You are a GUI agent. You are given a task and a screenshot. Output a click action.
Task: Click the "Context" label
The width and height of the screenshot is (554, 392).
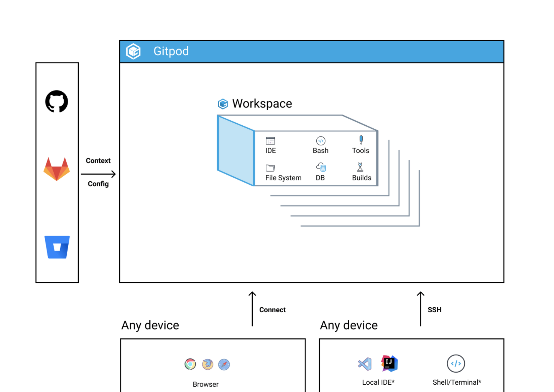[98, 161]
